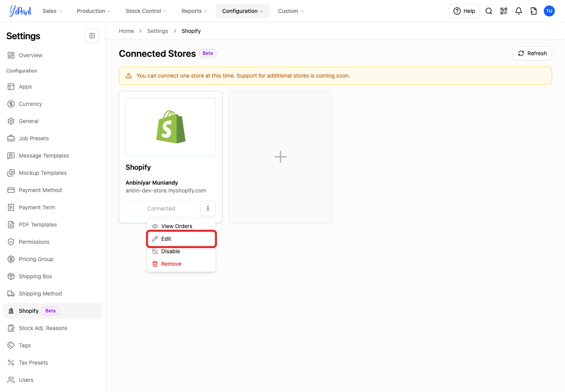The image size is (565, 392).
Task: Open Pricing Group settings
Action: [53, 259]
